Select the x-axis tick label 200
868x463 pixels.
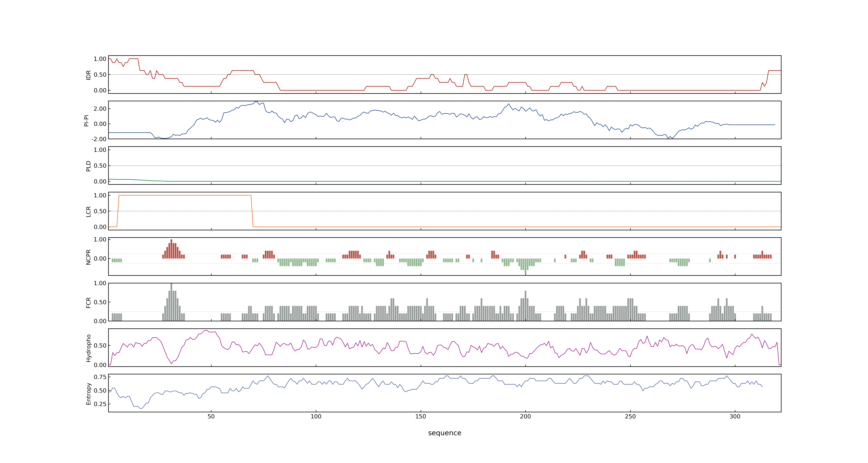coord(525,416)
